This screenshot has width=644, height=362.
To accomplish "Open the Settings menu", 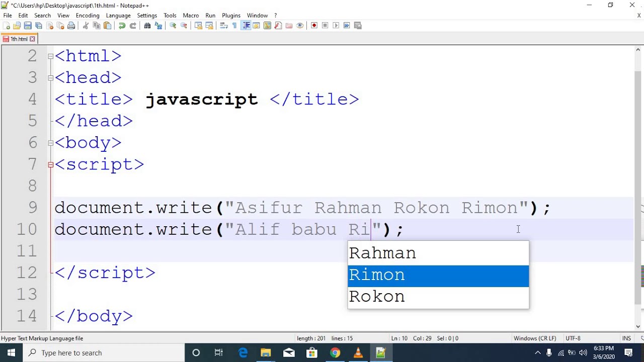I will pos(147,16).
